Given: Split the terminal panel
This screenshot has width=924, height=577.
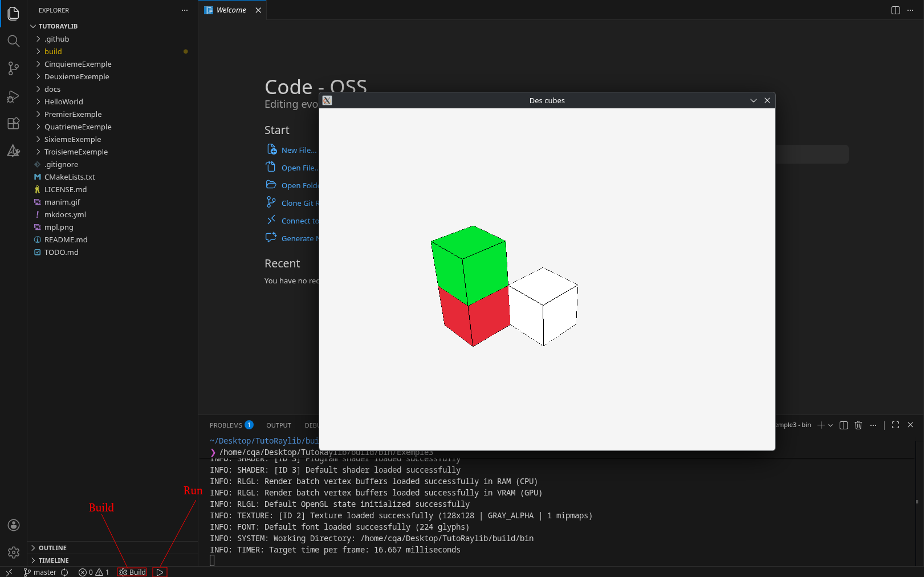Looking at the screenshot, I should [844, 425].
